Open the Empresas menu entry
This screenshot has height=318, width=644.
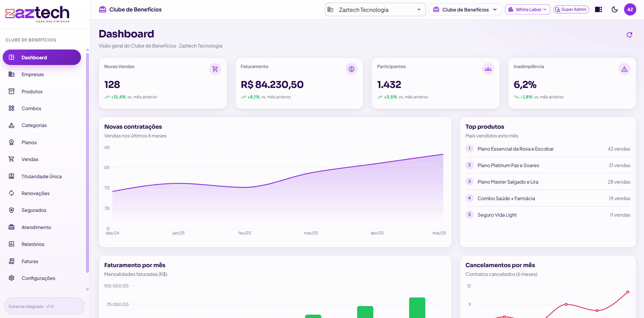coord(42,74)
